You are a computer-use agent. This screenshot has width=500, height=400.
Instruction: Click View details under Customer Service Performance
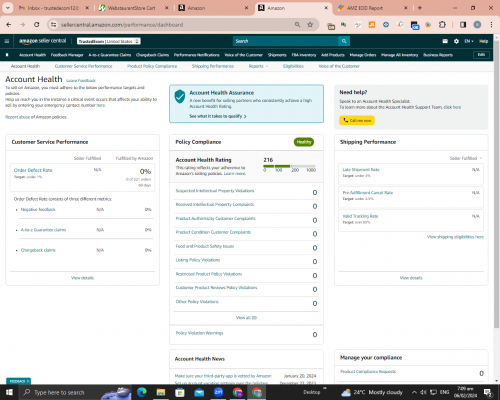coord(82,278)
